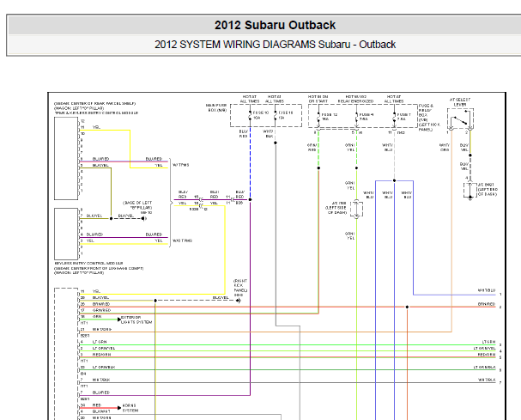
Task: Click the "LT GRN" label at left-side pin 4
Action: [x=100, y=342]
